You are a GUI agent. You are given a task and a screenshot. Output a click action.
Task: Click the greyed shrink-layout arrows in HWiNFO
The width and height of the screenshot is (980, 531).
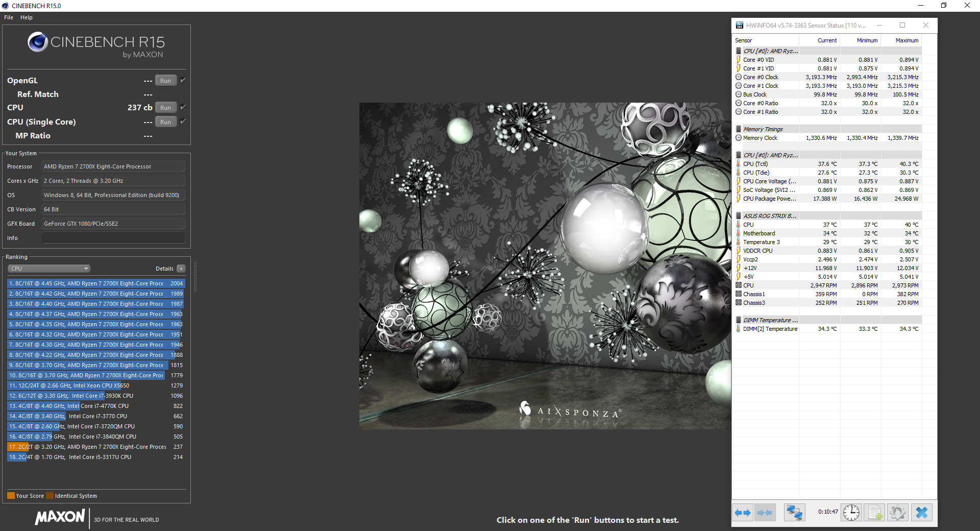click(764, 512)
